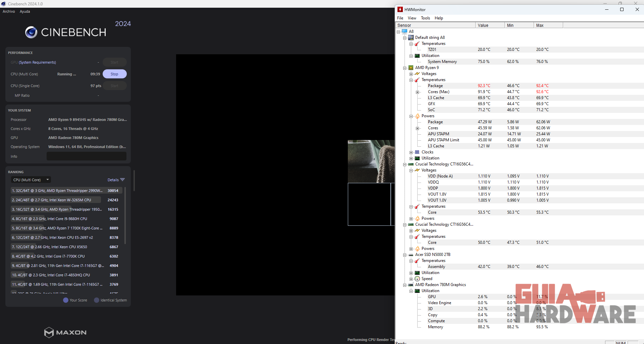Image resolution: width=644 pixels, height=344 pixels.
Task: Click the Utilization icon under Acer SSD
Action: pyautogui.click(x=417, y=273)
